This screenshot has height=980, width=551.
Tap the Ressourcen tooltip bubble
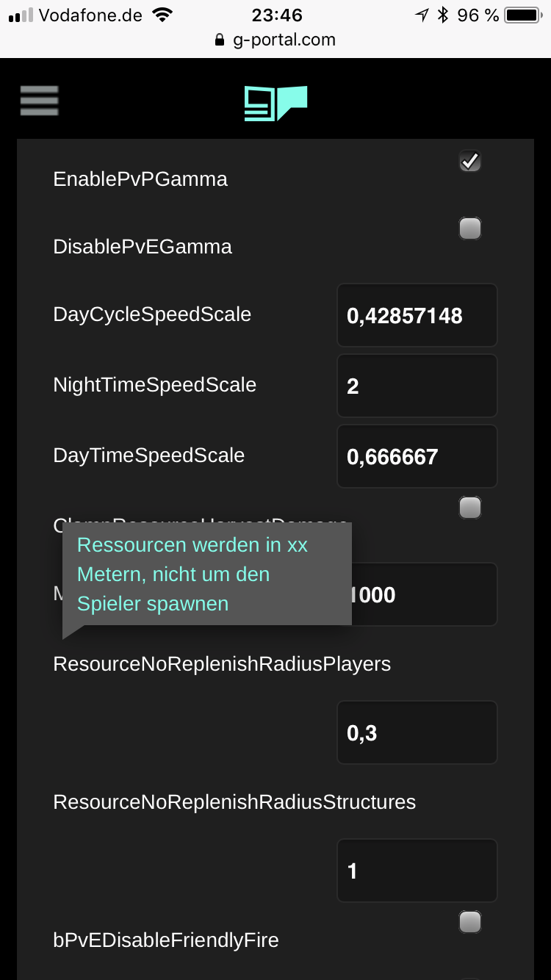[207, 574]
